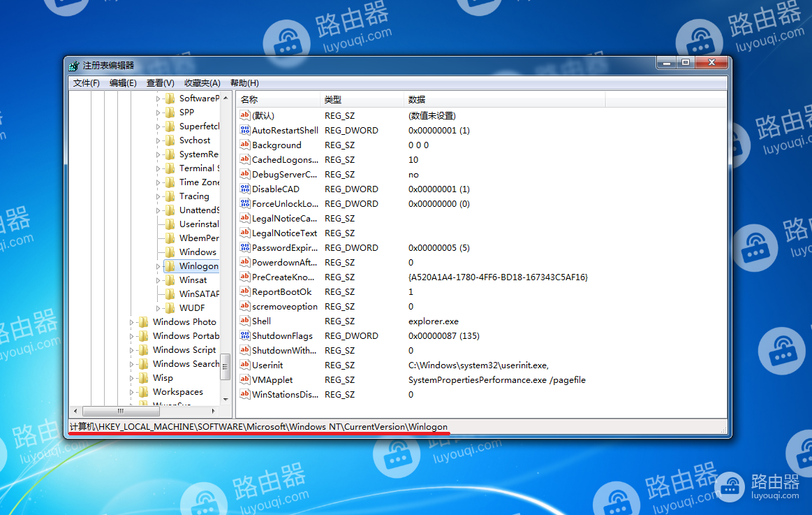
Task: Click the scremoveoption string value icon
Action: coord(245,306)
